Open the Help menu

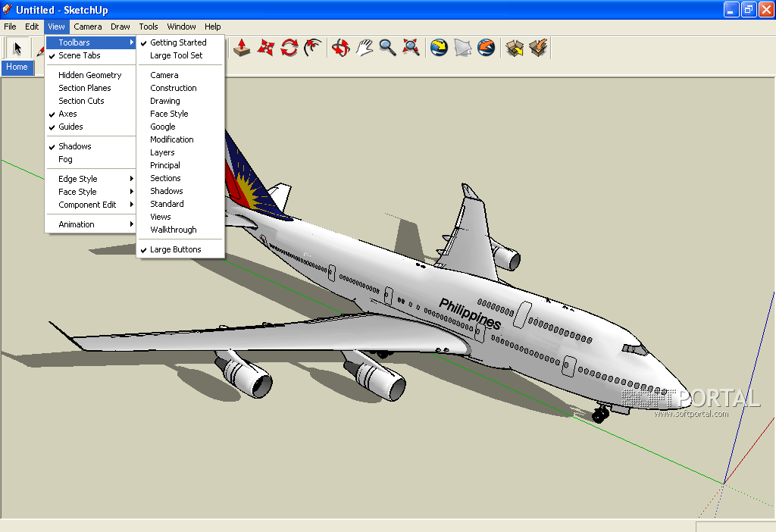click(x=213, y=27)
